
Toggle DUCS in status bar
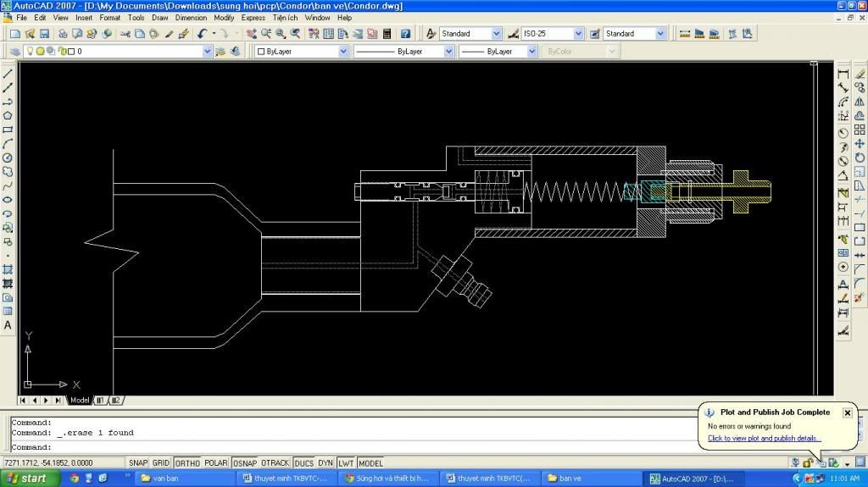click(x=304, y=463)
